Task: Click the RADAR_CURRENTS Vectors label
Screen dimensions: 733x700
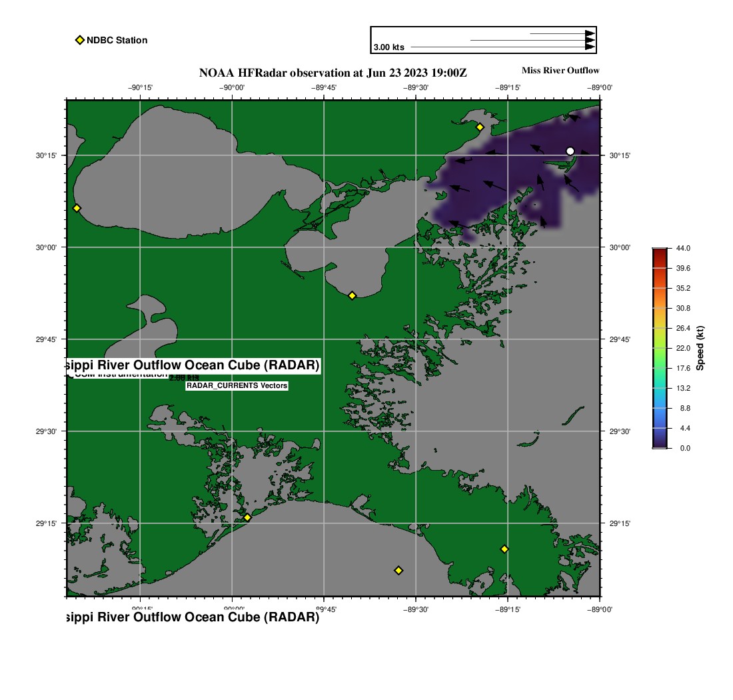Action: (x=237, y=385)
